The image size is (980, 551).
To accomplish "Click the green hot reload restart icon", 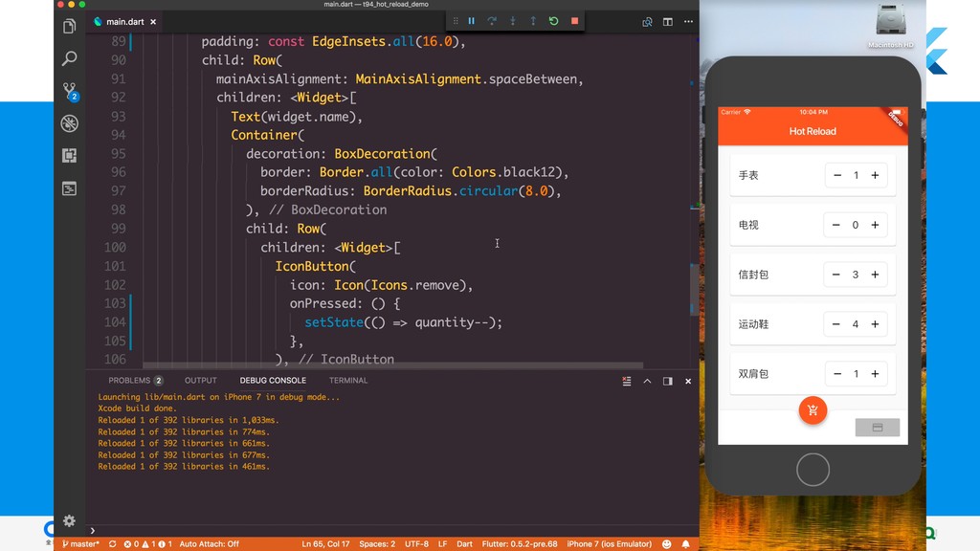I will point(553,21).
